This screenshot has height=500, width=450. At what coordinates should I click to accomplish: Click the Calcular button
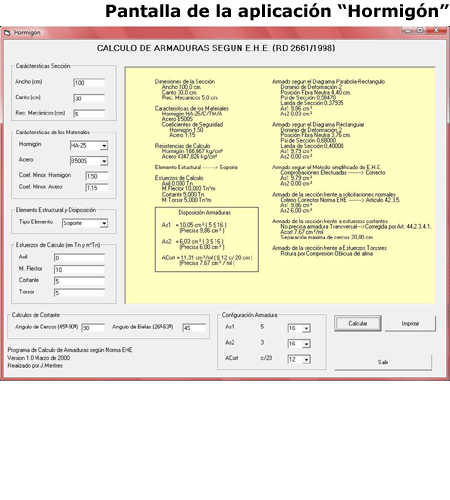(358, 323)
